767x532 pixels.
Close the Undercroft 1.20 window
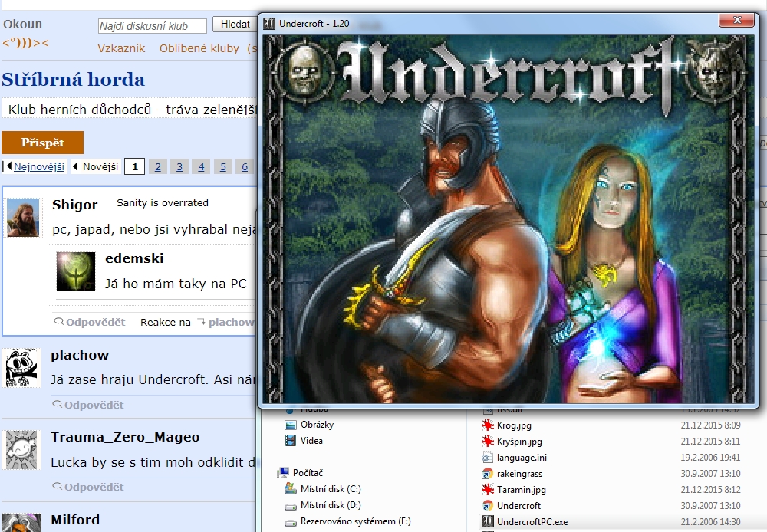737,20
